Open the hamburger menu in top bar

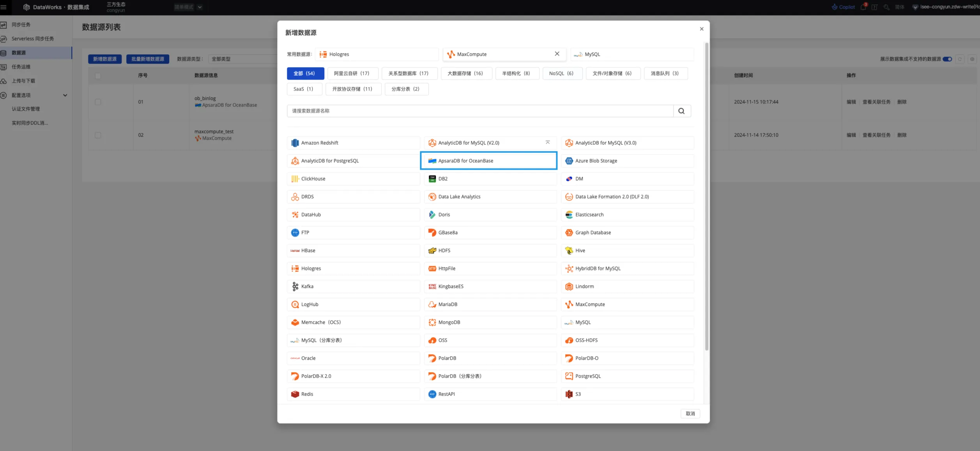(x=4, y=7)
